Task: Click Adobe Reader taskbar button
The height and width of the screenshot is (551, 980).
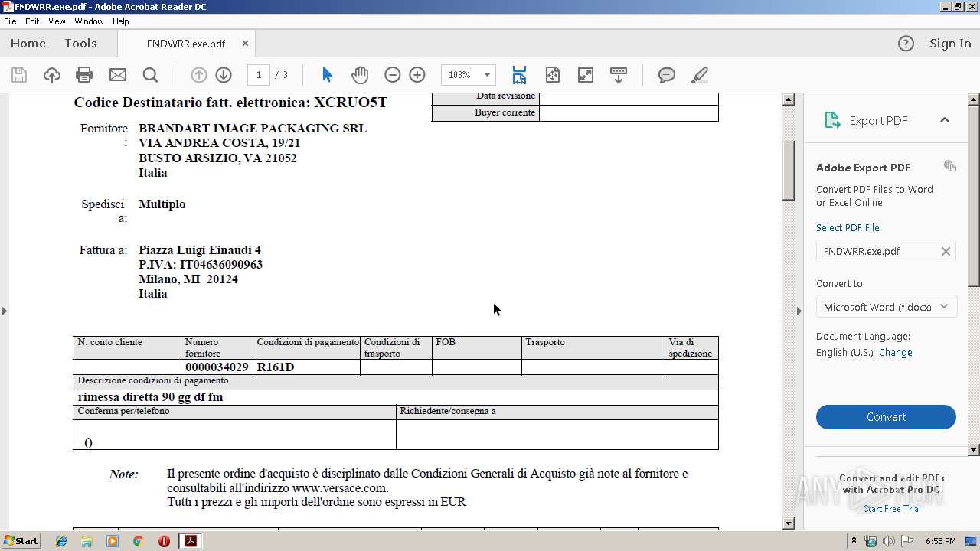Action: pyautogui.click(x=190, y=541)
